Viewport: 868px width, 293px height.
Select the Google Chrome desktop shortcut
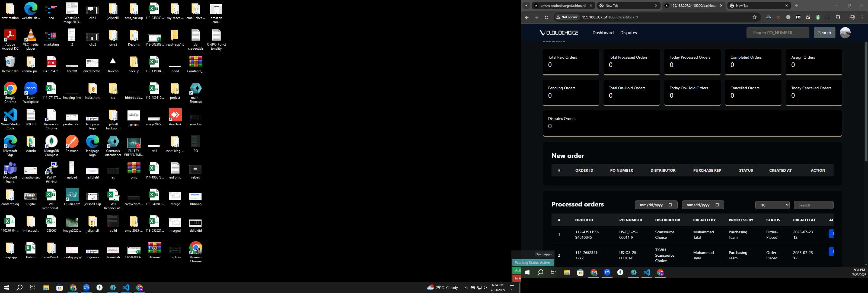tap(10, 93)
